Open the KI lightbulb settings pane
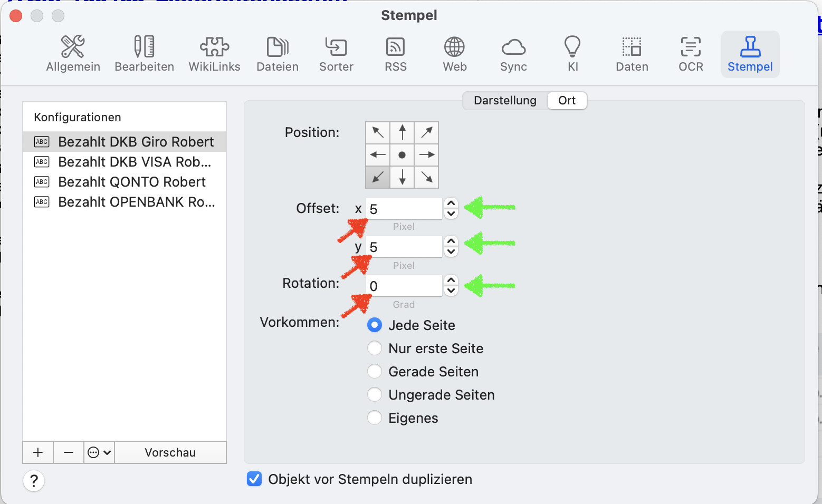Image resolution: width=822 pixels, height=504 pixels. (x=572, y=54)
